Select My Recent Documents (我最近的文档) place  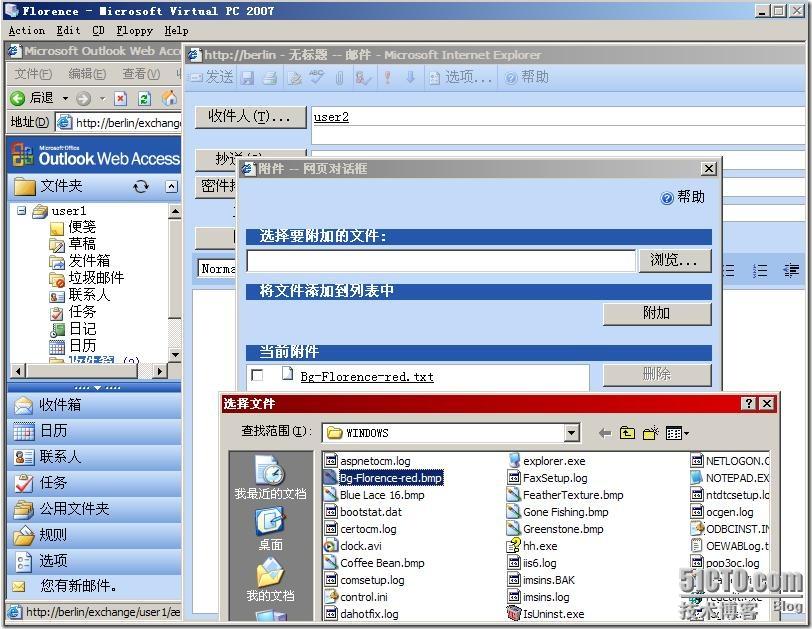(x=270, y=477)
